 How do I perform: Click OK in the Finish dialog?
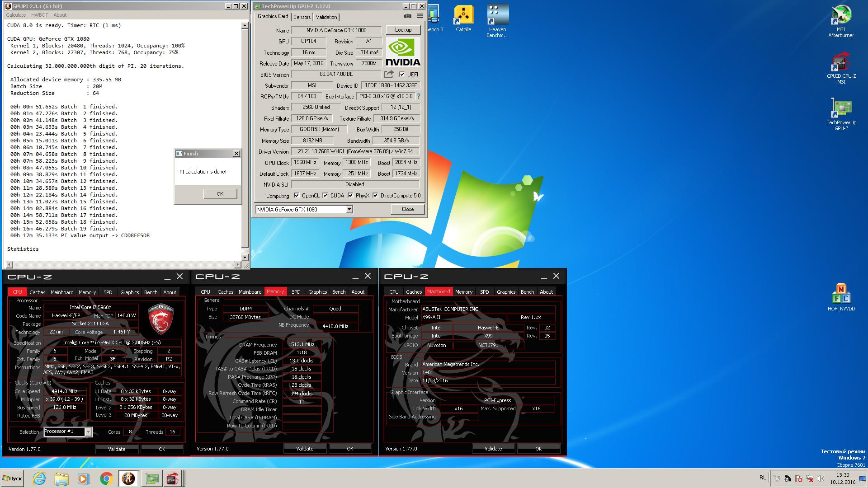[x=220, y=194]
